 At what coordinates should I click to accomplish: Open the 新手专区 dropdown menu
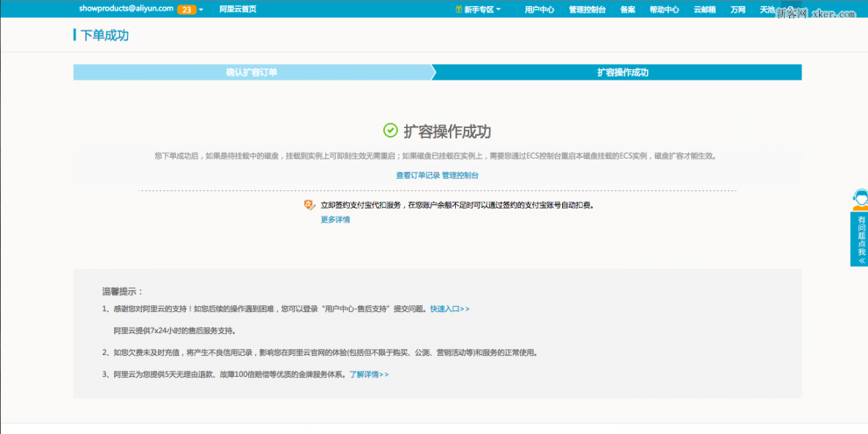tap(482, 10)
